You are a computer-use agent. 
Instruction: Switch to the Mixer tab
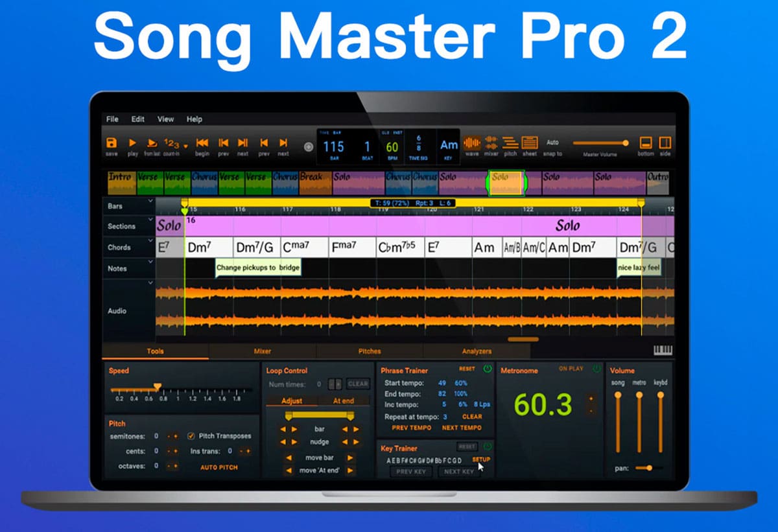[x=263, y=351]
